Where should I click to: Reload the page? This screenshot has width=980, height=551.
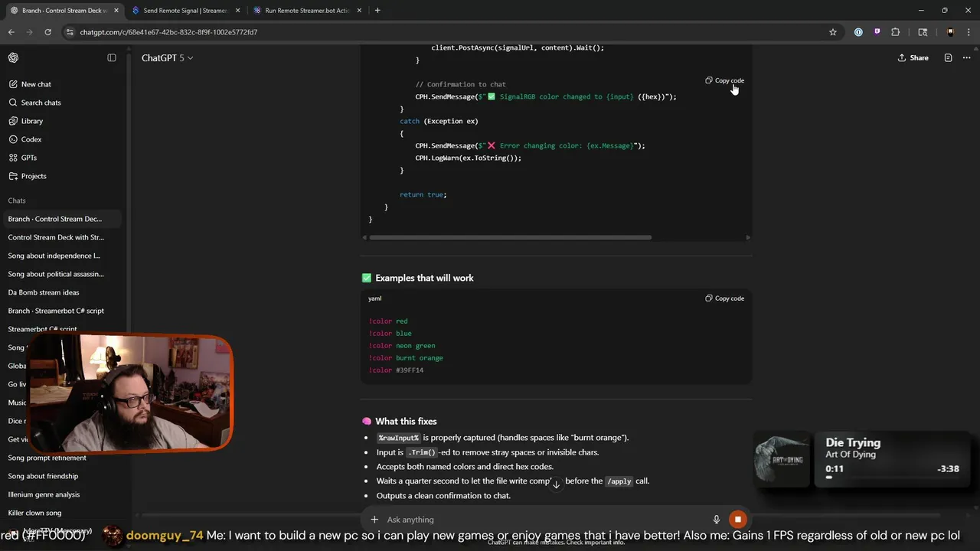click(47, 32)
